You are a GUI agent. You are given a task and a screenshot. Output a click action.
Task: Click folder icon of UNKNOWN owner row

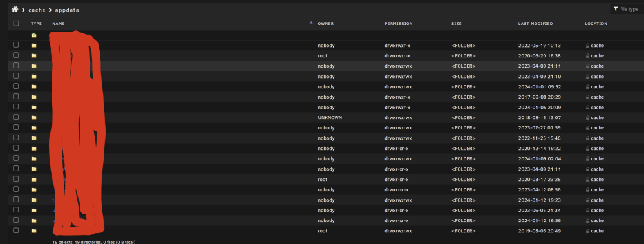coord(33,117)
